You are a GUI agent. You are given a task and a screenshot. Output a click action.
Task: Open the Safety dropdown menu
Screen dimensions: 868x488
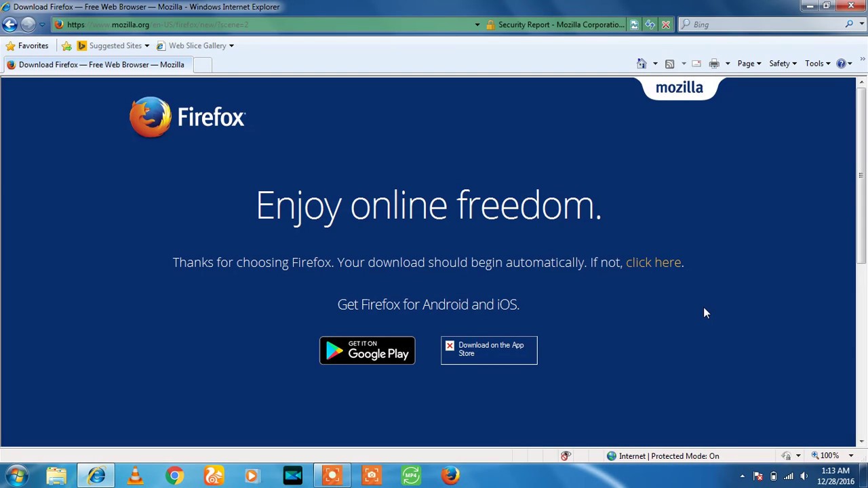(x=783, y=64)
